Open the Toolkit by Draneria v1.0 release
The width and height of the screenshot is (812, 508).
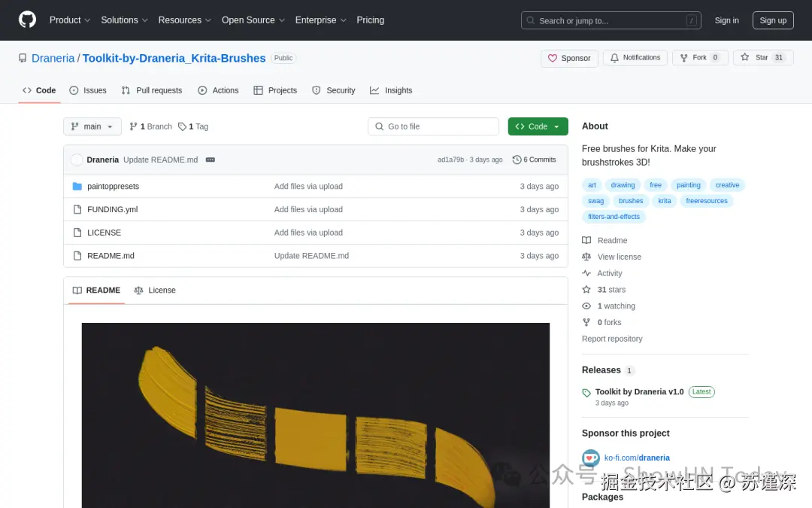tap(639, 392)
